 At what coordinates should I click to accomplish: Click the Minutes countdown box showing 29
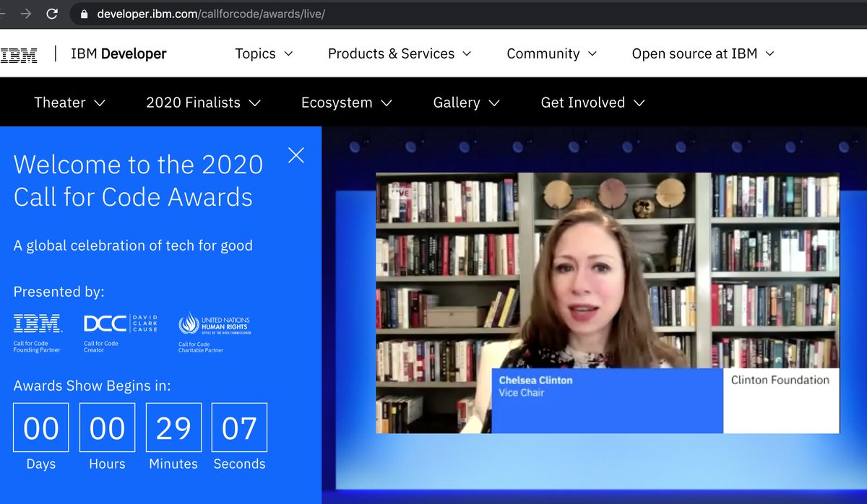pos(173,428)
